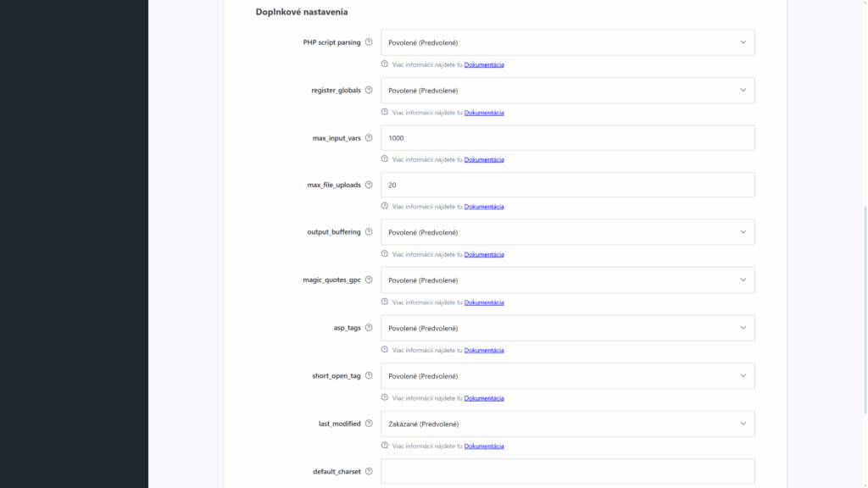
Task: Open the PHP script parsing dropdown
Action: pos(568,42)
